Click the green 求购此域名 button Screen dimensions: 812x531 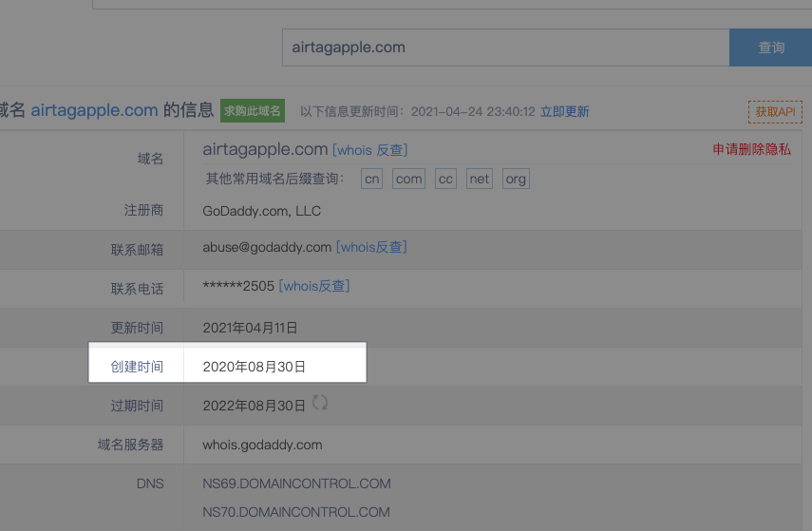pyautogui.click(x=253, y=111)
